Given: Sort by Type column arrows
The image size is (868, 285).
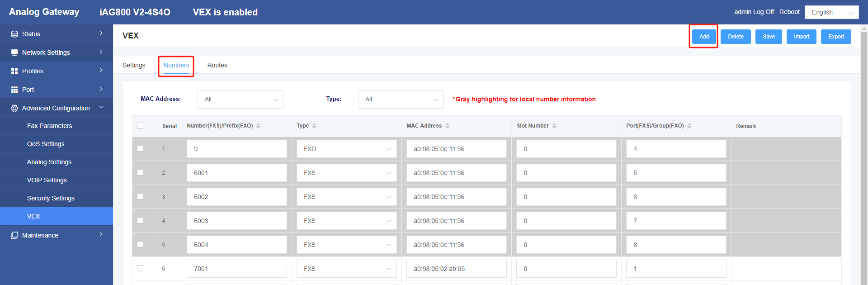Looking at the screenshot, I should (x=314, y=126).
